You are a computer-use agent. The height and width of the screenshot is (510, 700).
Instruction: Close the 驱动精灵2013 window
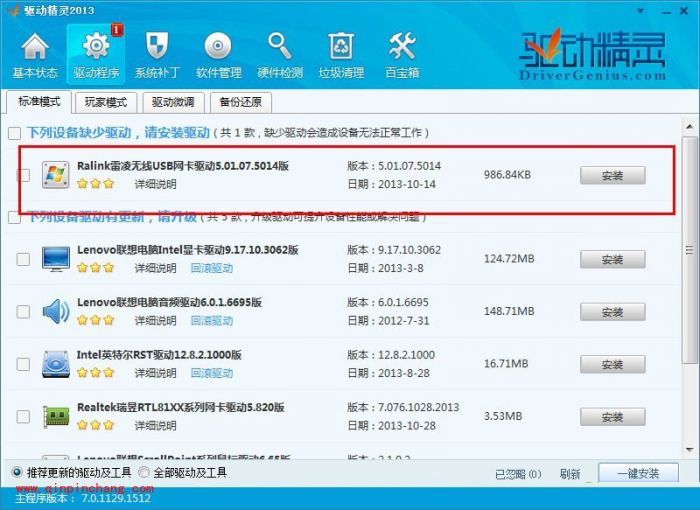pos(684,11)
